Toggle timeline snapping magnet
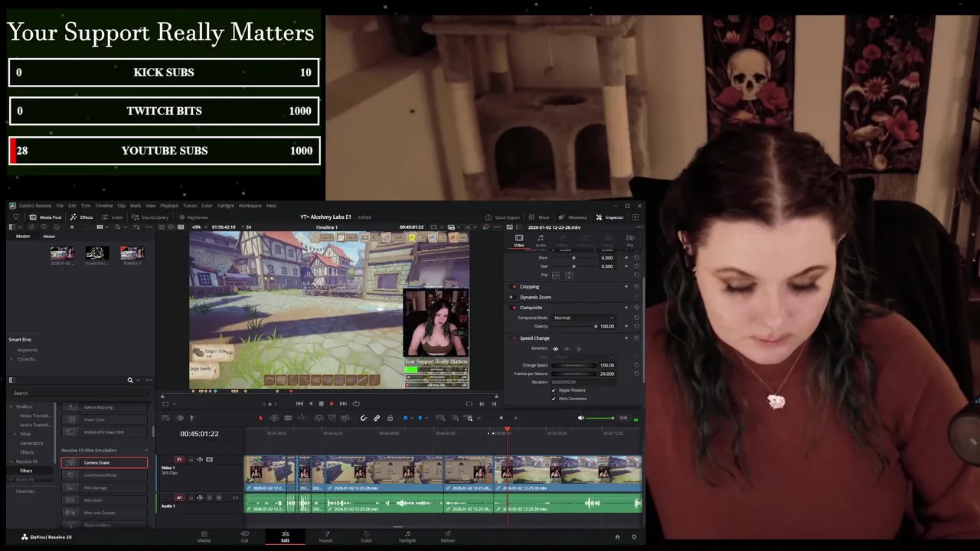This screenshot has width=980, height=551. [363, 418]
